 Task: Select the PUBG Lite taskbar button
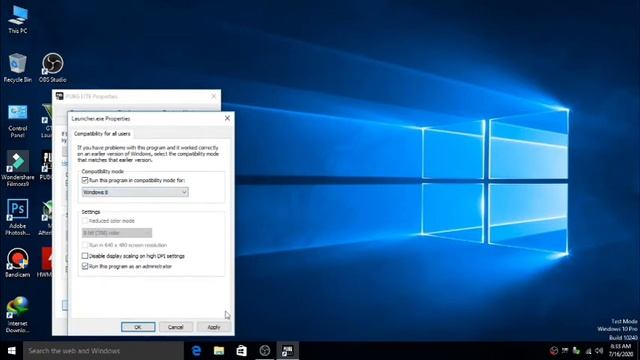(287, 351)
